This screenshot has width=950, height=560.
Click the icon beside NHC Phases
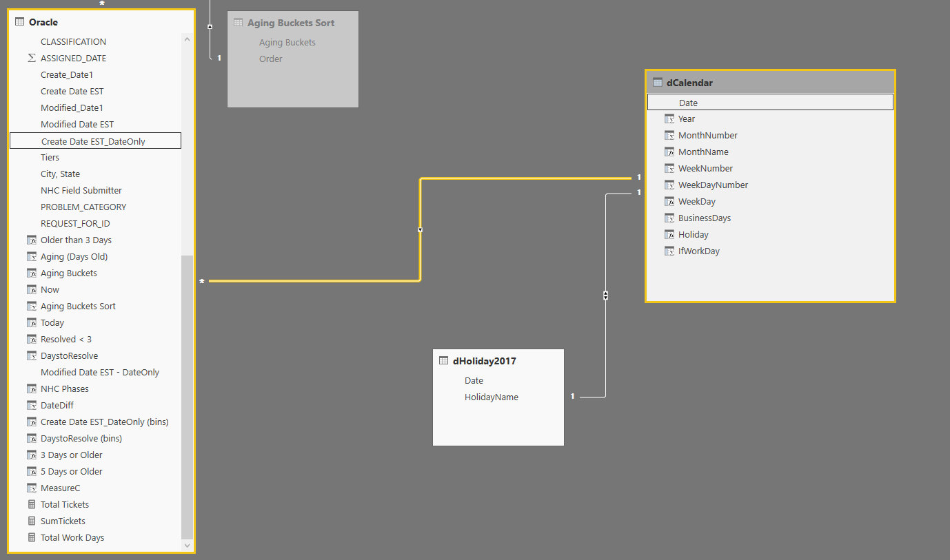31,389
